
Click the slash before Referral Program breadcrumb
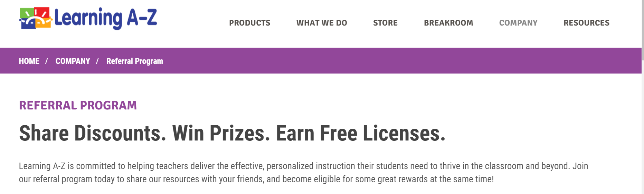97,61
